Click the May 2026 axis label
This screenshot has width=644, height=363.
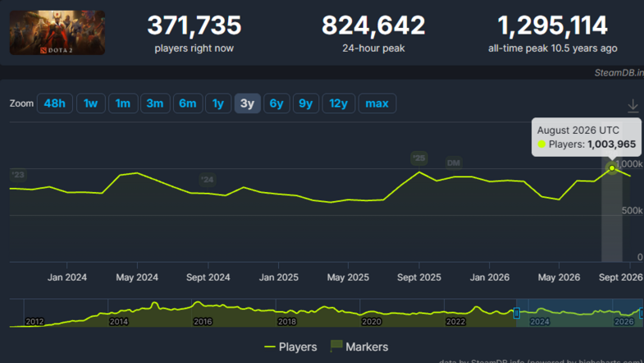tap(559, 278)
